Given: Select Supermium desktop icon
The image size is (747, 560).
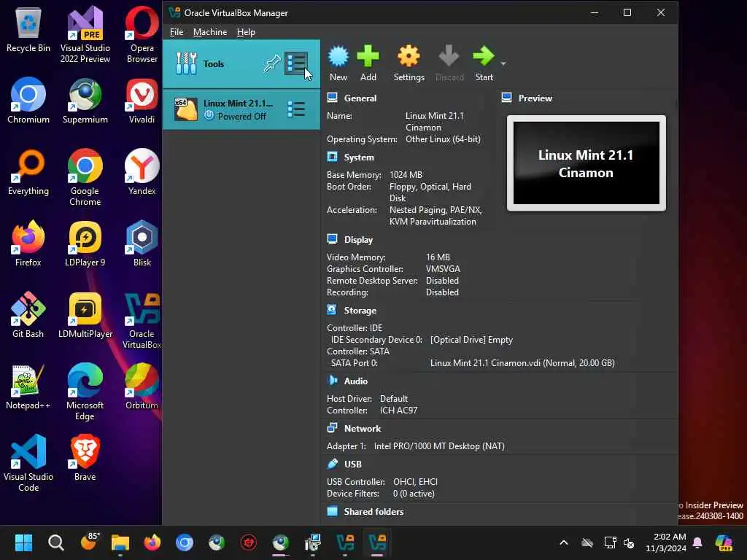Looking at the screenshot, I should tap(85, 101).
